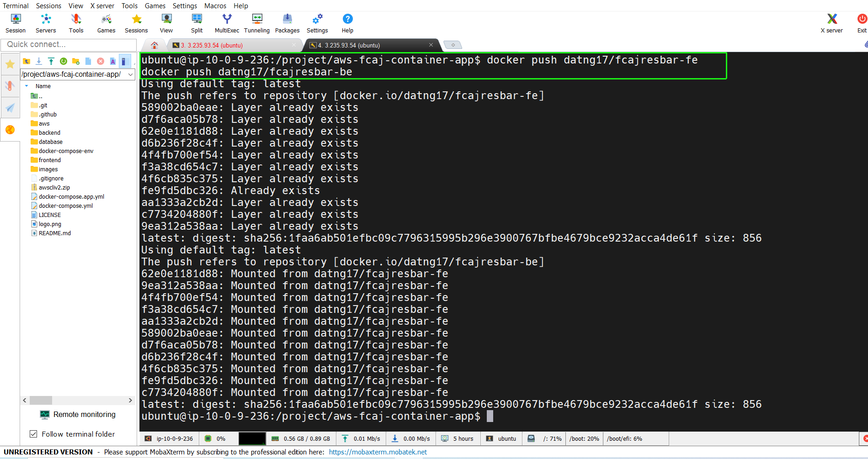Expand the remote path dropdown
The height and width of the screenshot is (459, 868).
click(x=131, y=74)
